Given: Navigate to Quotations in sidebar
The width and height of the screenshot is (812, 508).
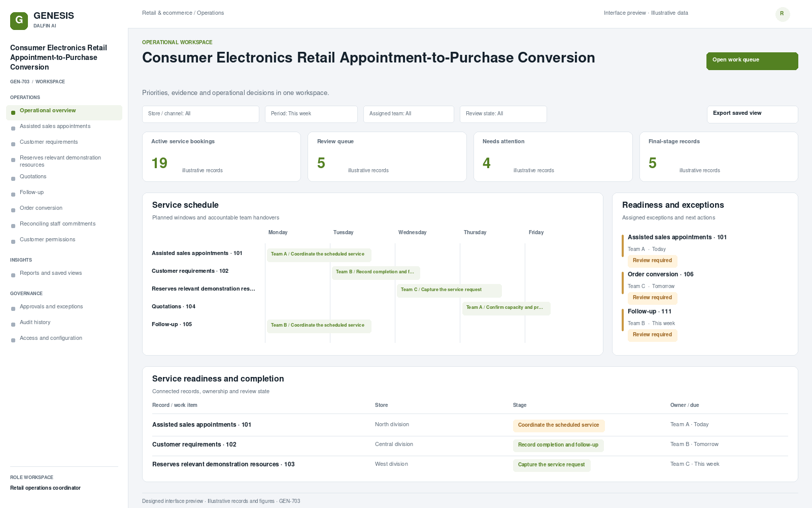Looking at the screenshot, I should click(x=64, y=177).
